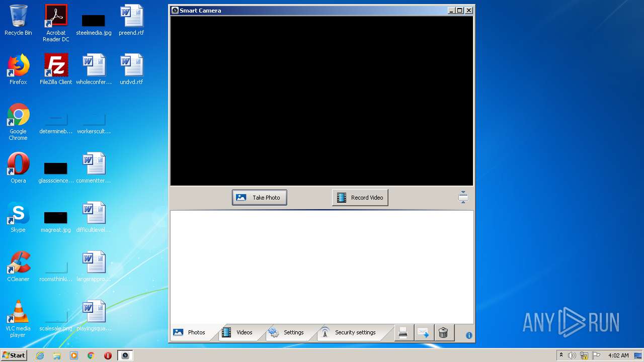Launch the CCleaner desktop shortcut
This screenshot has height=362, width=644.
[x=18, y=266]
